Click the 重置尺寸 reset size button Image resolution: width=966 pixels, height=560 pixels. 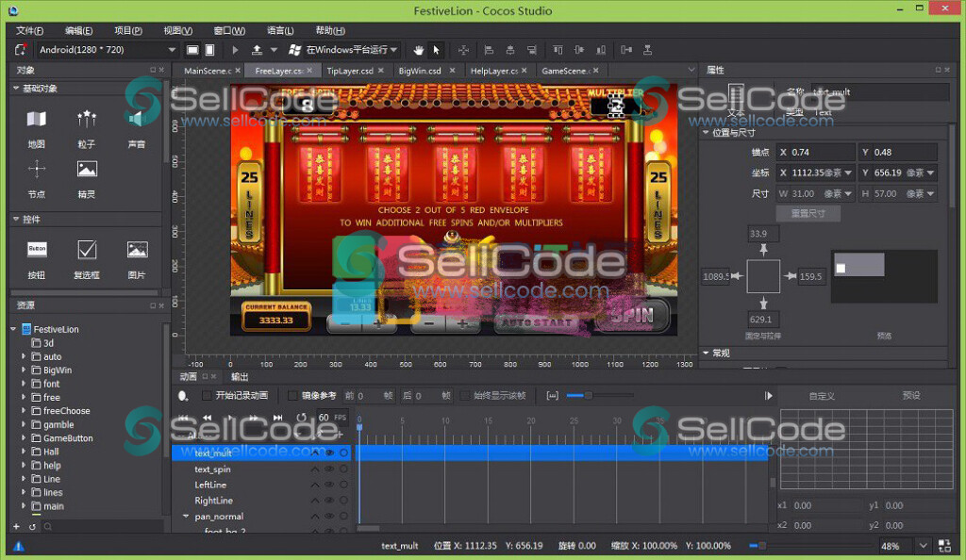coord(808,214)
